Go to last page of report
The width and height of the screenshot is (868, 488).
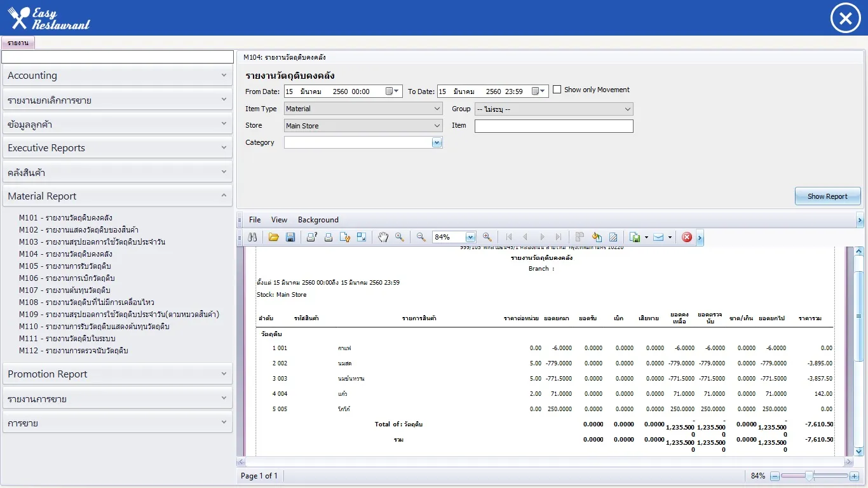coord(559,237)
